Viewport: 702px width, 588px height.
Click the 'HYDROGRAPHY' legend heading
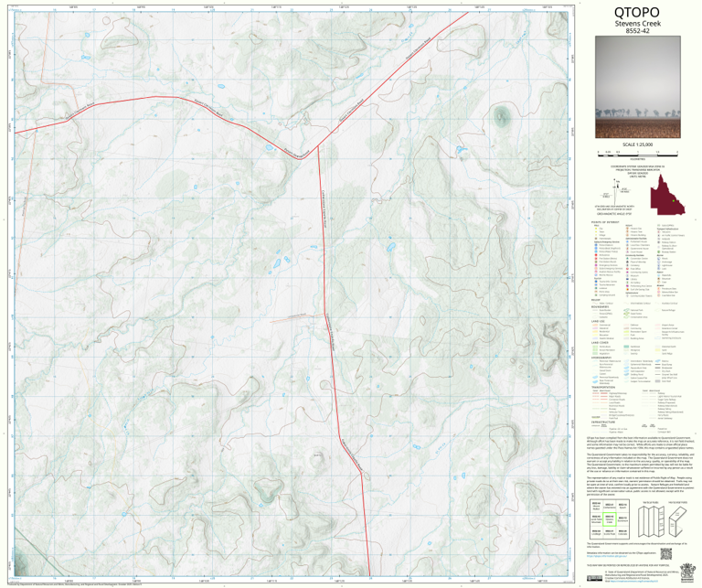(x=601, y=358)
